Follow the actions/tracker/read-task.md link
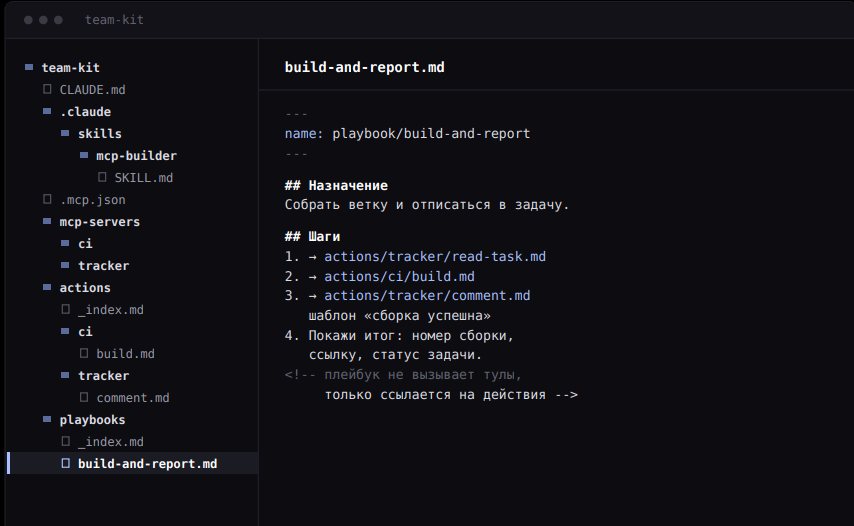Screen dimensions: 854x526 point(435,256)
